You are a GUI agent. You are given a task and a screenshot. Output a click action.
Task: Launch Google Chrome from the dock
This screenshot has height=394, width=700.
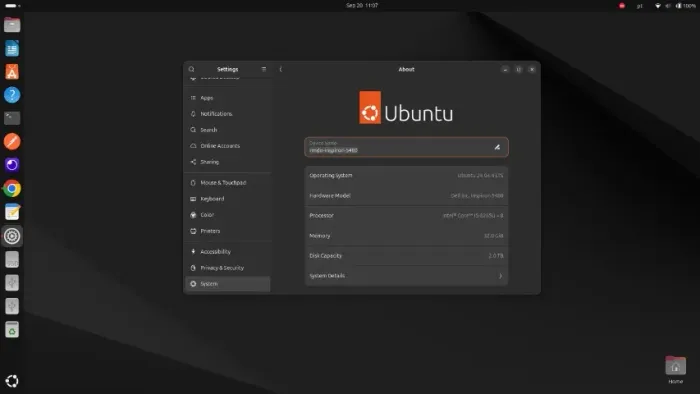(x=12, y=189)
